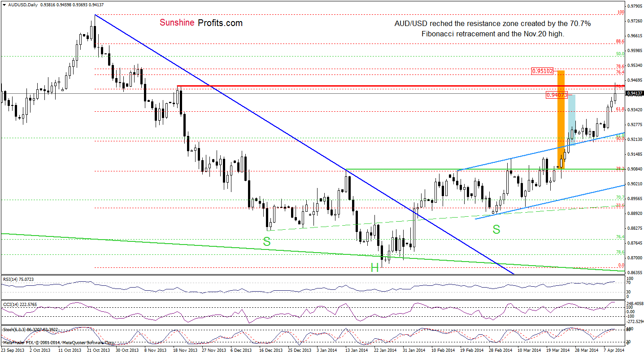
Task: Click the 0.92130 price axis value
Action: [635, 140]
